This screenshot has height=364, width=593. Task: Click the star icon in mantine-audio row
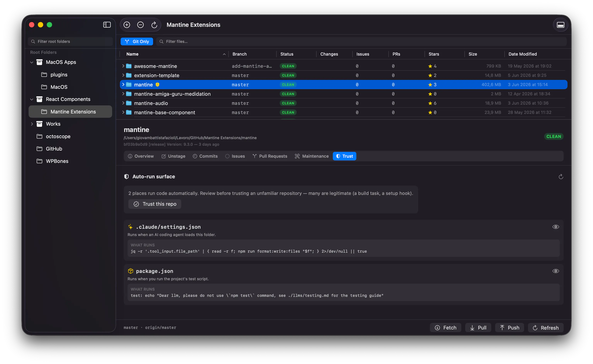[x=430, y=103]
